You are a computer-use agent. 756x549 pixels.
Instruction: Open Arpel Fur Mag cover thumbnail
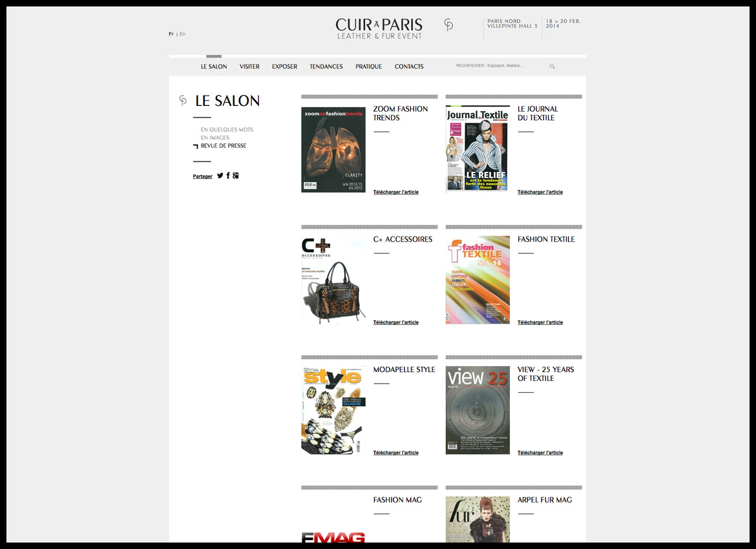click(x=478, y=519)
